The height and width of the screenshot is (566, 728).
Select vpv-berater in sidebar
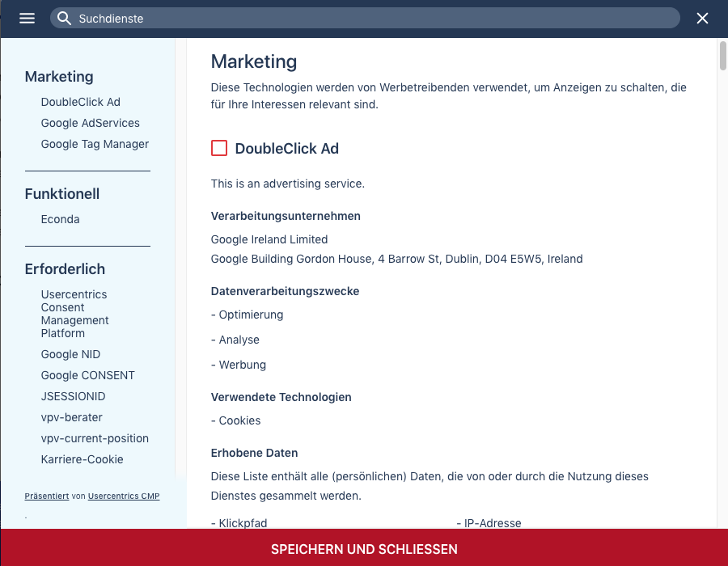point(71,417)
